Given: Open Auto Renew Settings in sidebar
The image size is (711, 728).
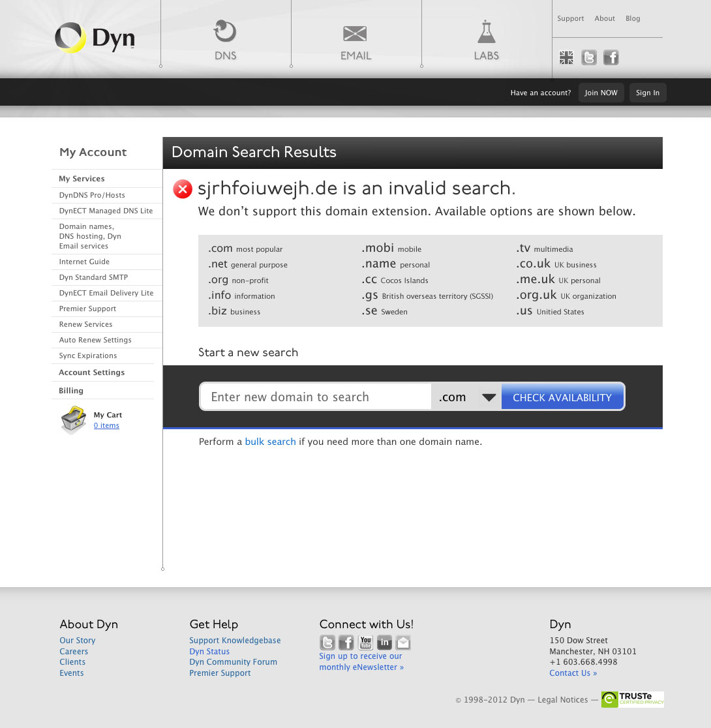Looking at the screenshot, I should pyautogui.click(x=95, y=340).
